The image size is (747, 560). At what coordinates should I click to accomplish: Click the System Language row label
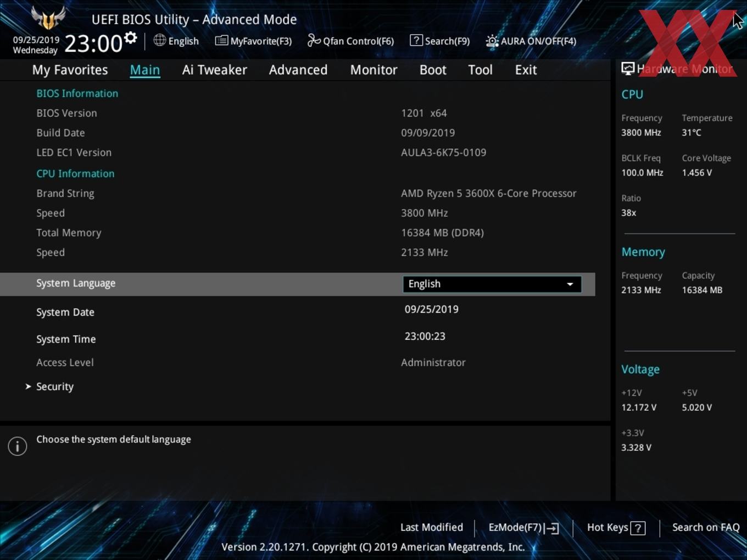(76, 283)
